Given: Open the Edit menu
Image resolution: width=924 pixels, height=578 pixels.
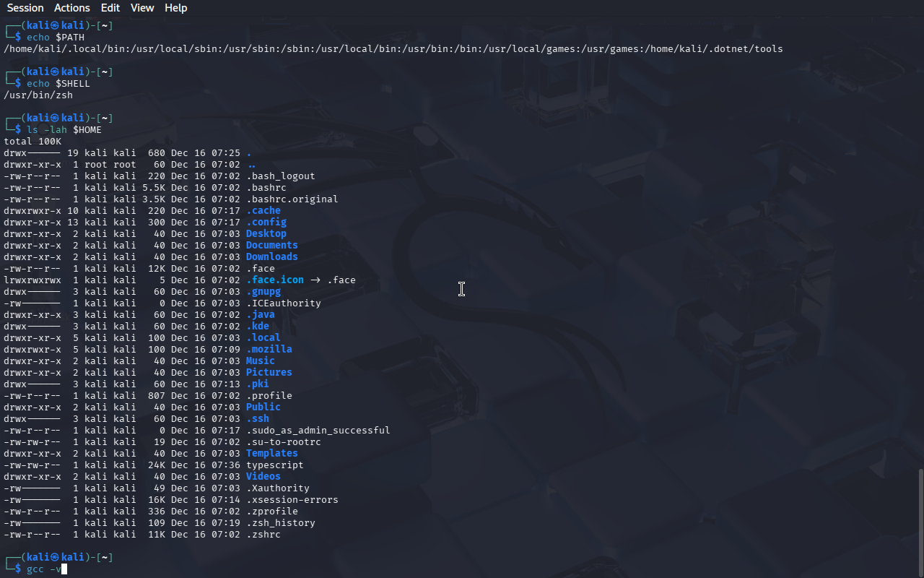Looking at the screenshot, I should [x=110, y=8].
